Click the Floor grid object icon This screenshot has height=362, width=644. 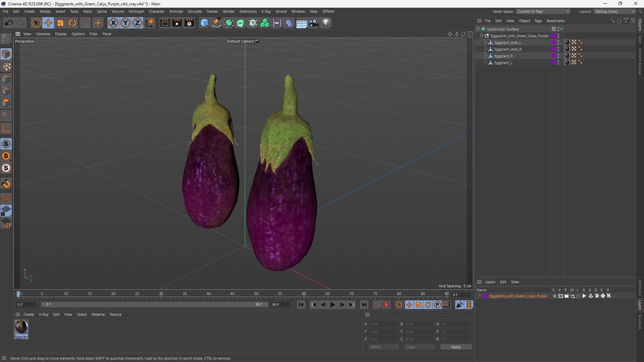[x=302, y=23]
